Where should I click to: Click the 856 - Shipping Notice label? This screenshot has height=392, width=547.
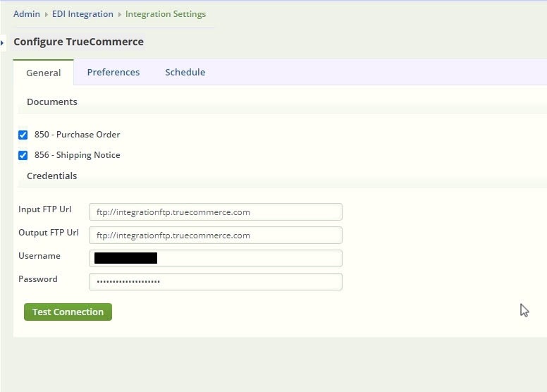click(x=77, y=155)
